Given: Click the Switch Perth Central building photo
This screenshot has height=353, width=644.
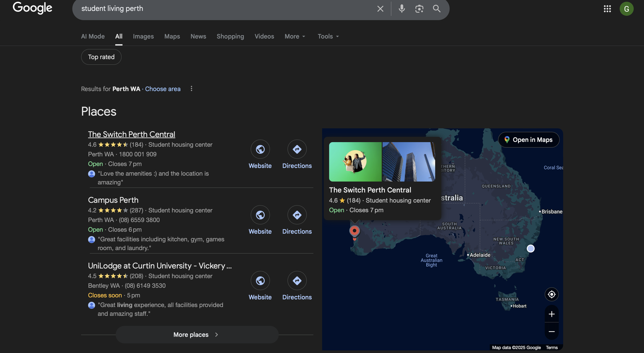Looking at the screenshot, I should 409,162.
